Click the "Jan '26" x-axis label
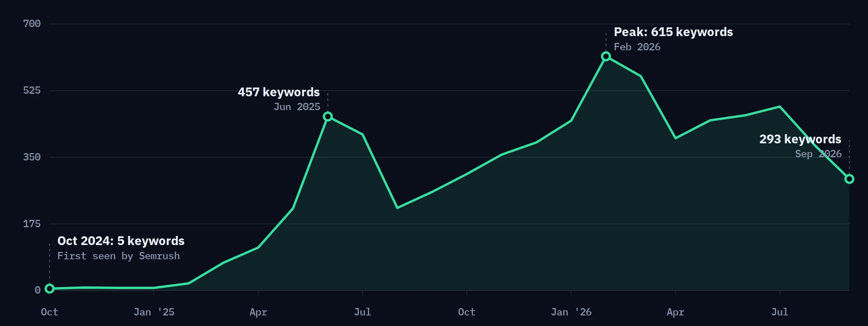Viewport: 868px width, 326px height. point(571,312)
